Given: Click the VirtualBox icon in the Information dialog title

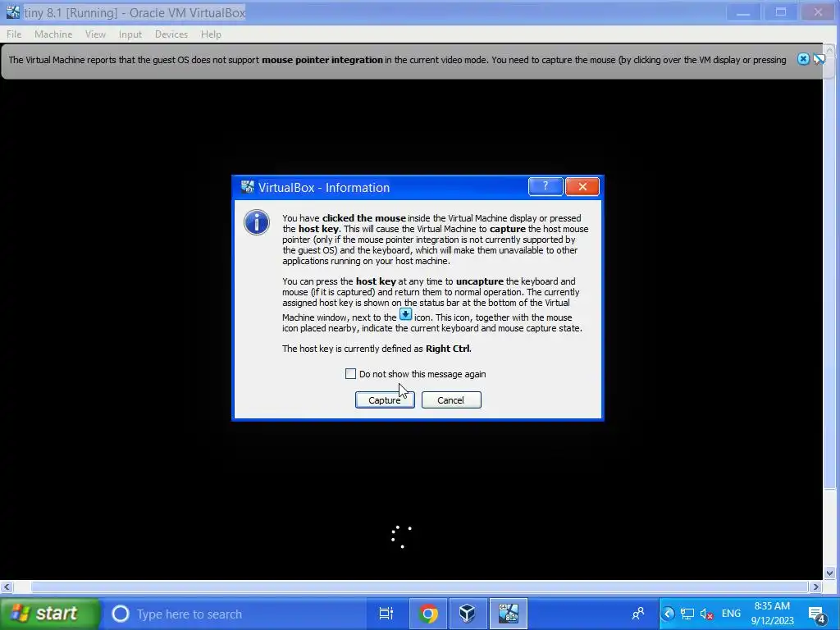Looking at the screenshot, I should [x=247, y=187].
